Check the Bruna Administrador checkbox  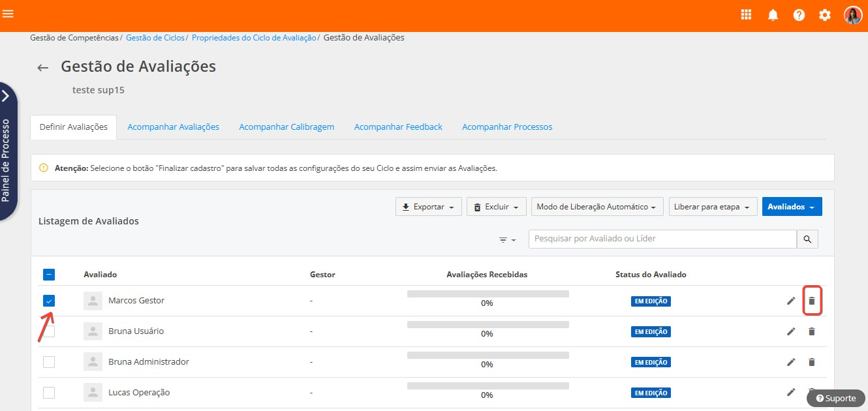coord(49,362)
